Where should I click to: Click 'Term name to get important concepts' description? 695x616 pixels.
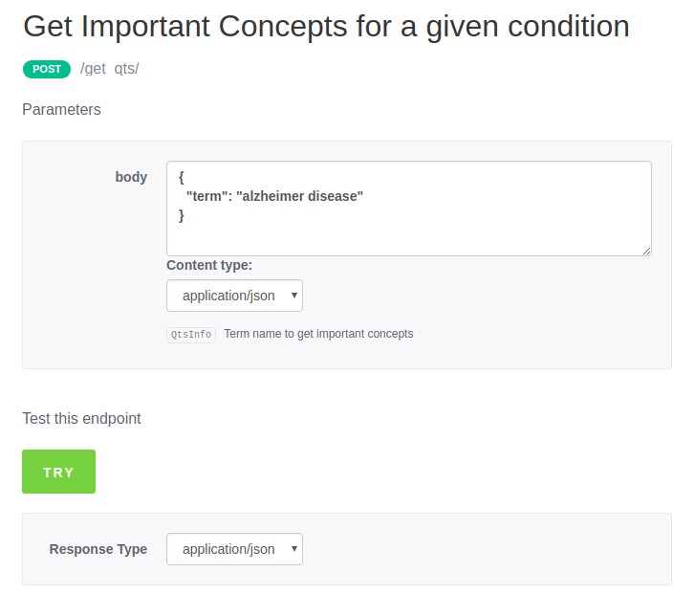point(318,334)
